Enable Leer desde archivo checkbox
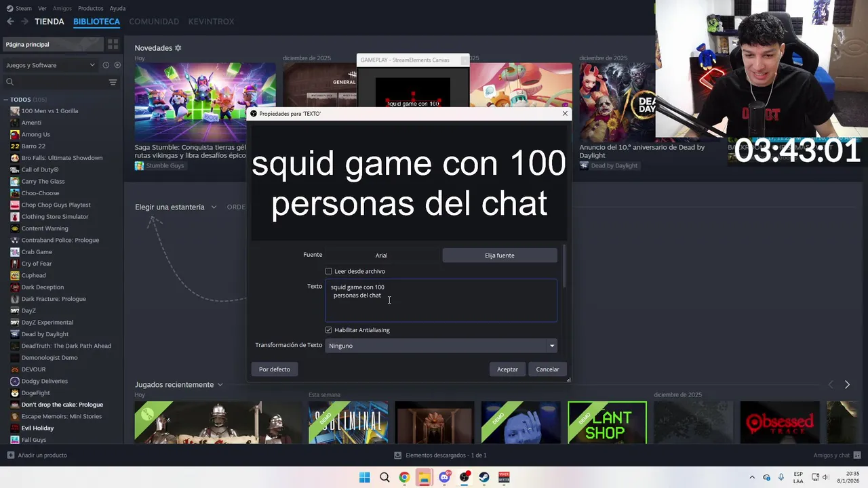 [329, 271]
